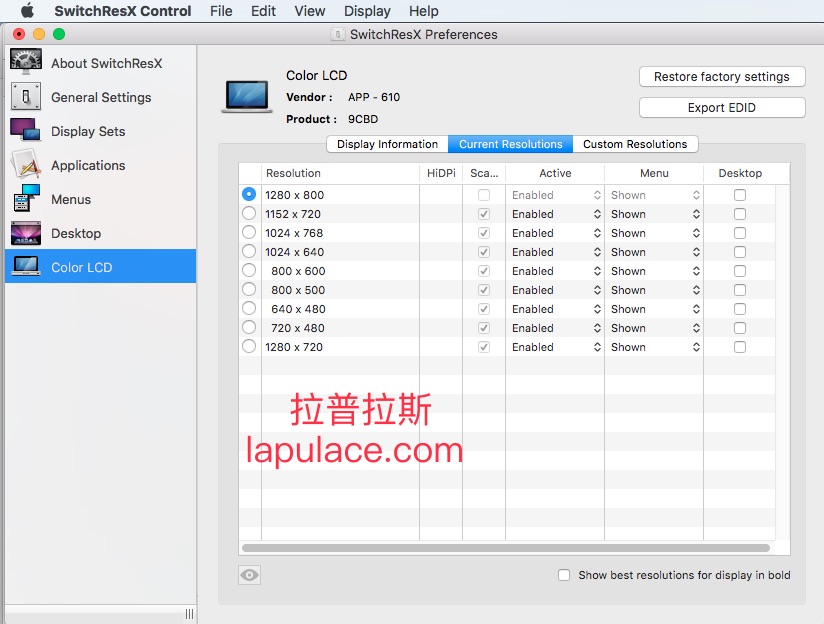Toggle Desktop checkbox for 1152 x 720

pyautogui.click(x=740, y=214)
